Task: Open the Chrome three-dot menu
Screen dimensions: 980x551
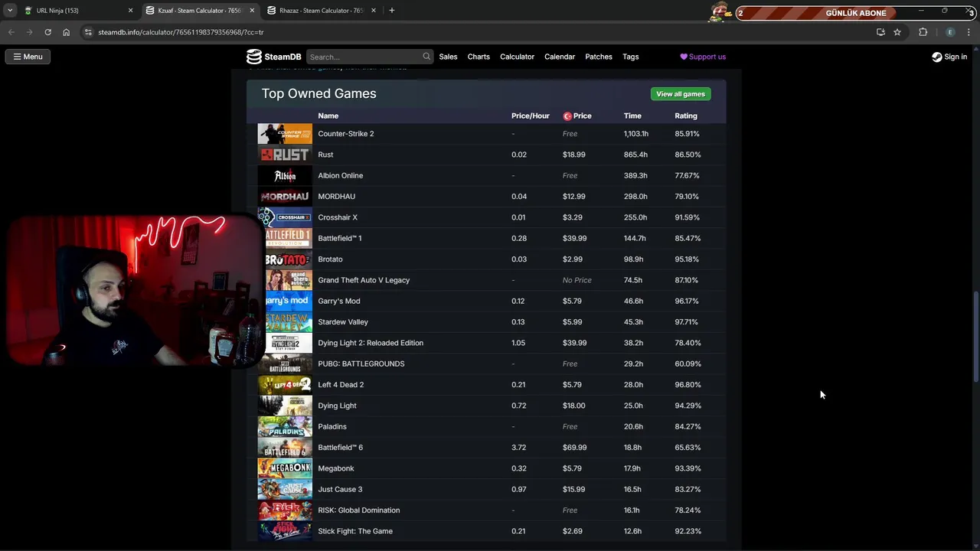Action: click(969, 32)
